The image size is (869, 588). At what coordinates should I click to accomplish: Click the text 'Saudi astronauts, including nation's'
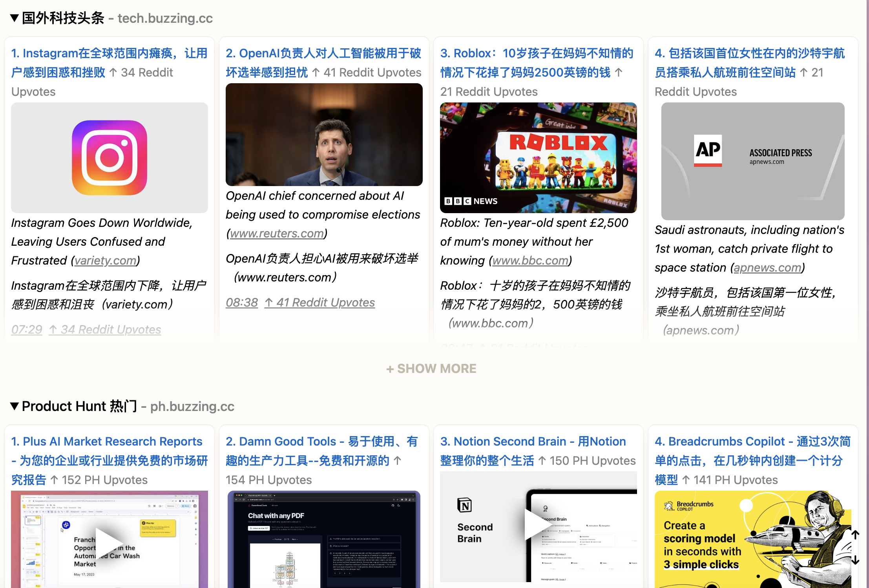point(749,230)
